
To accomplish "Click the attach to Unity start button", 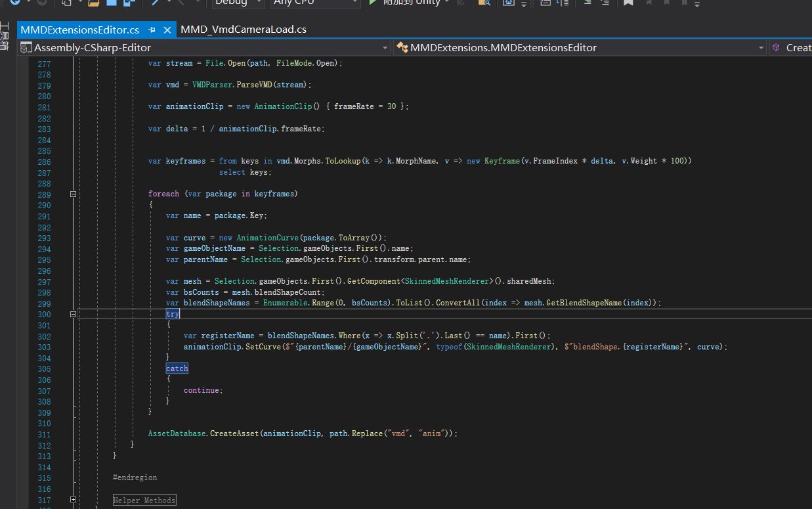I will [x=408, y=3].
